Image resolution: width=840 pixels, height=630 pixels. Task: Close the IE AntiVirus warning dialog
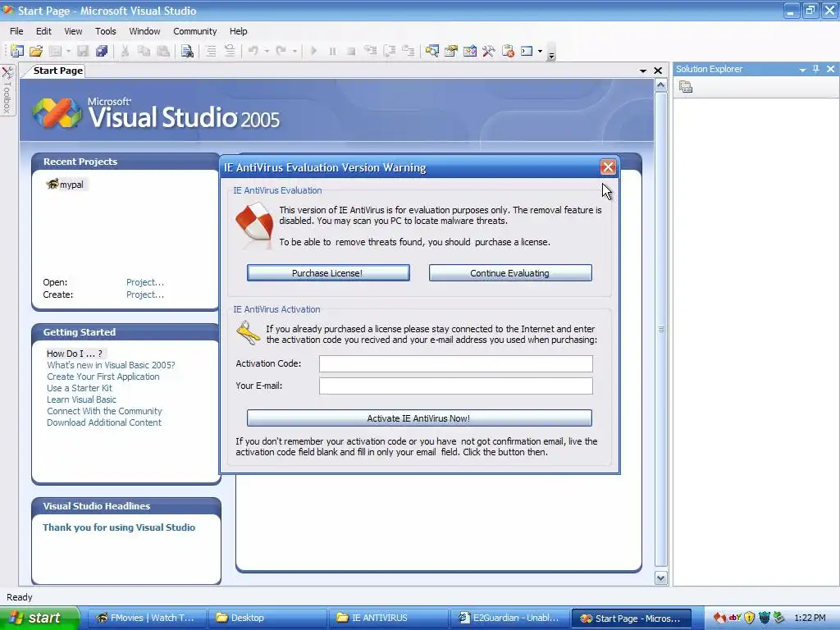(x=608, y=167)
